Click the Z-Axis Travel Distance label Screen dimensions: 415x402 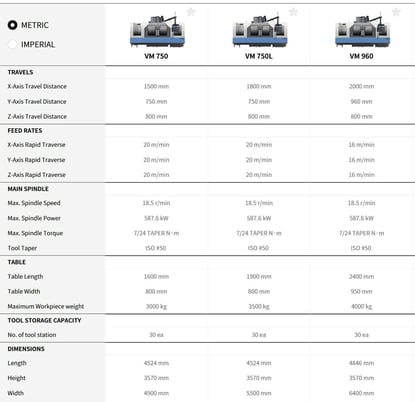(x=37, y=117)
